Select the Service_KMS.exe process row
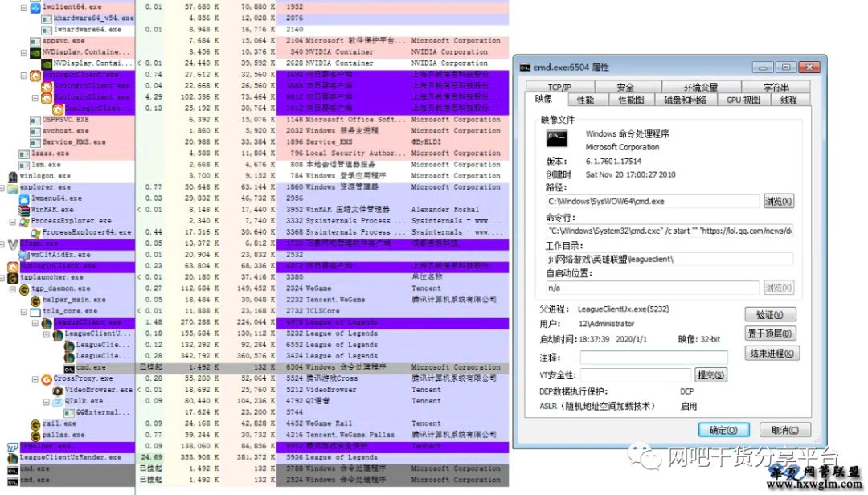Image resolution: width=868 pixels, height=495 pixels. click(x=254, y=142)
